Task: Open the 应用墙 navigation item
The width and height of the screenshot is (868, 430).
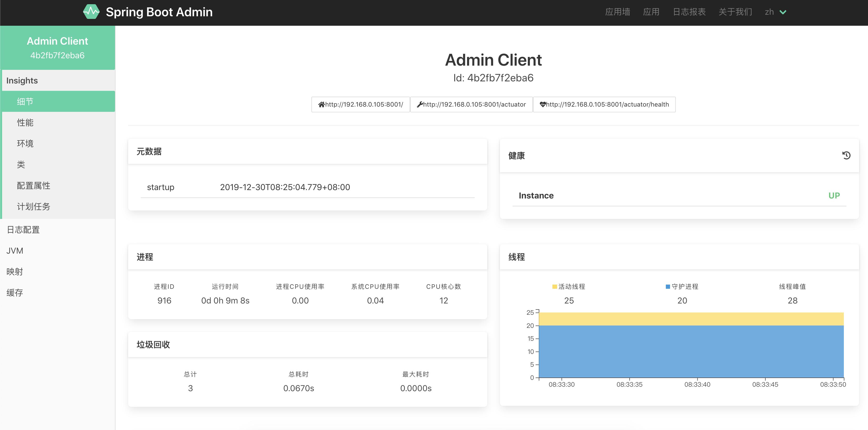Action: click(617, 12)
